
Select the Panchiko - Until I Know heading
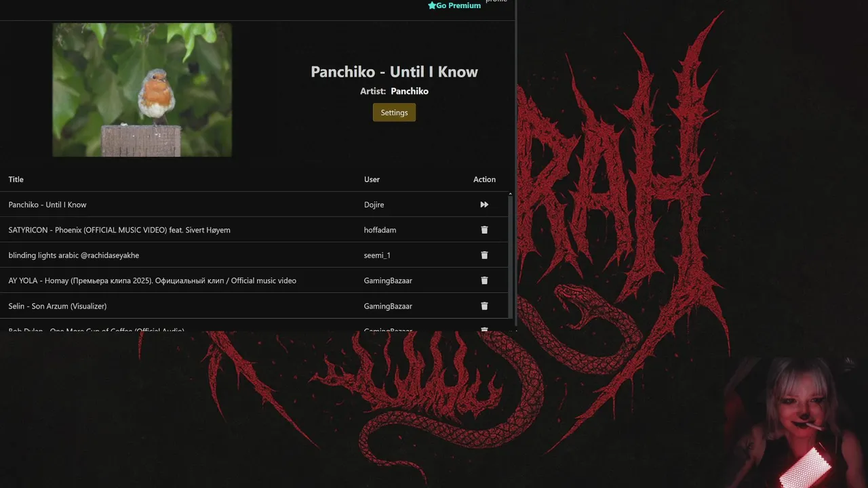(x=394, y=72)
